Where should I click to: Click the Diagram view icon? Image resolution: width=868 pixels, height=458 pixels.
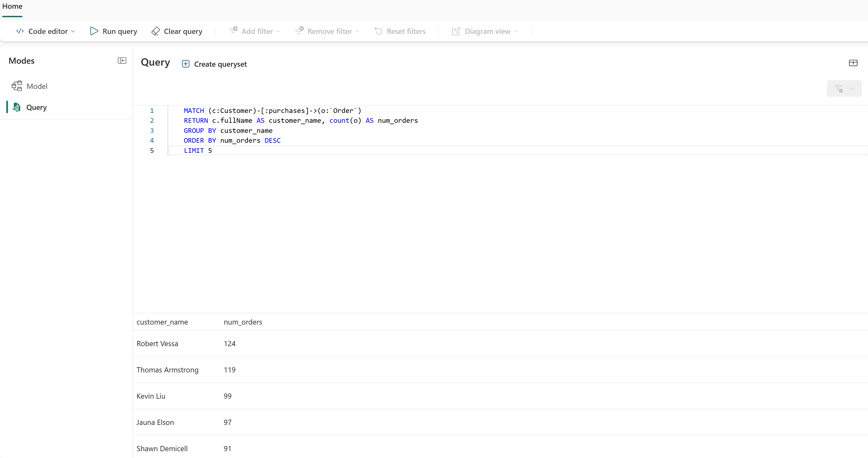click(456, 31)
